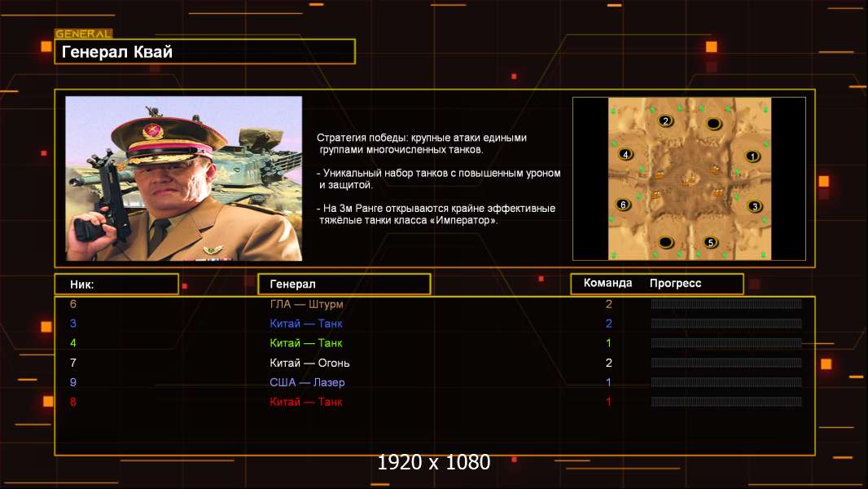
Task: Click team number 2 in player 3's row
Action: [609, 324]
